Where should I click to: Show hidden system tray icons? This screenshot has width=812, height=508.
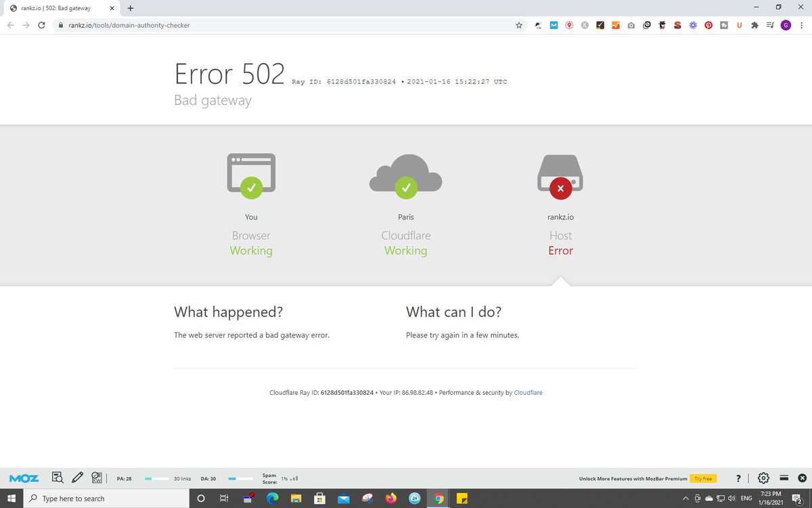(x=686, y=499)
